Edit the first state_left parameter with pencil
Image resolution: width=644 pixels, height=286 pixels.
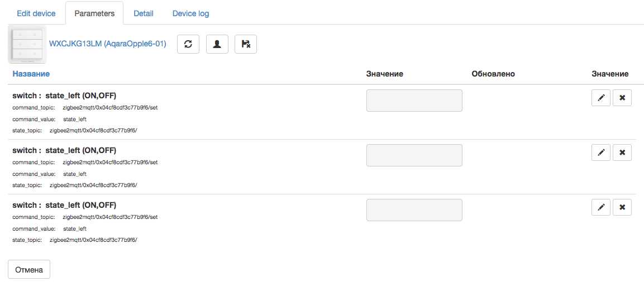(x=601, y=98)
